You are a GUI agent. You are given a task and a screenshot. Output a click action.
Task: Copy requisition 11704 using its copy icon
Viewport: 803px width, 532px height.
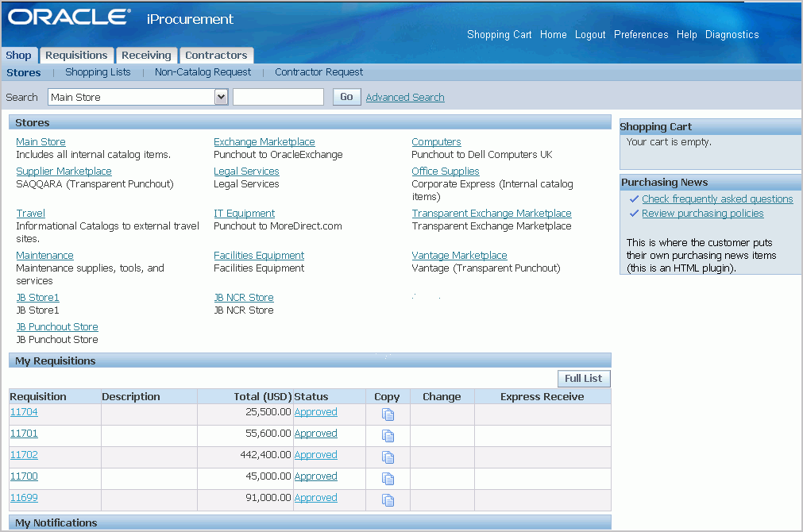pos(388,414)
